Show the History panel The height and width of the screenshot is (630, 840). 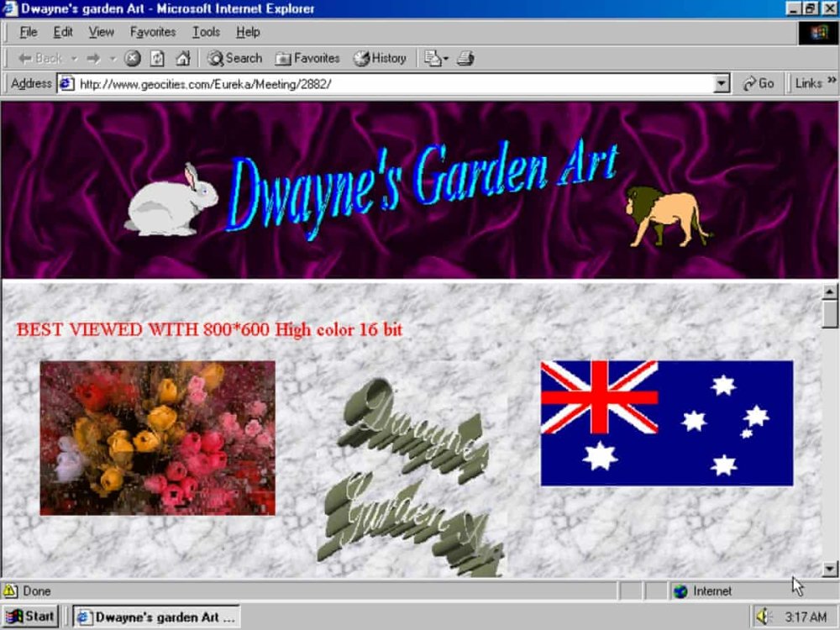pyautogui.click(x=380, y=58)
